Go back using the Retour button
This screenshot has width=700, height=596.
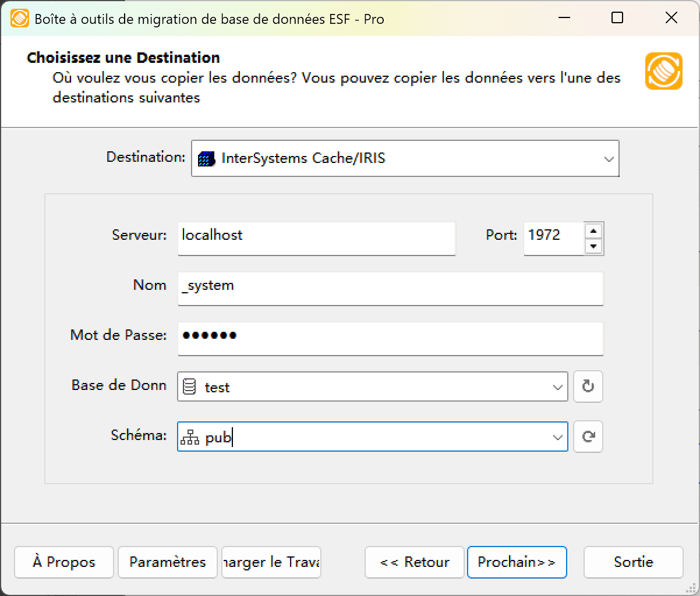[414, 562]
